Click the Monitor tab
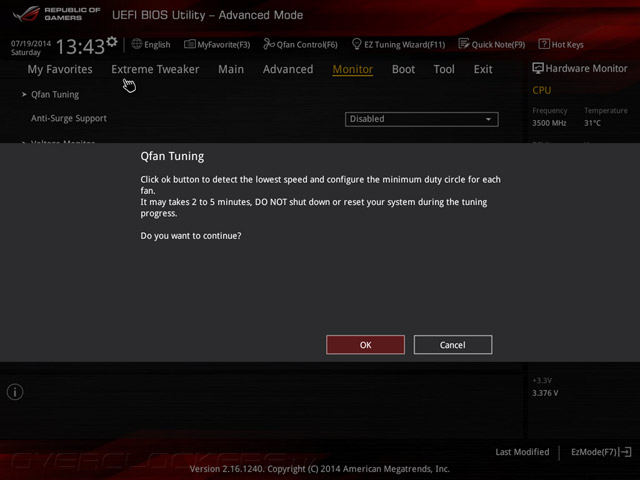Image resolution: width=640 pixels, height=480 pixels. pos(353,69)
